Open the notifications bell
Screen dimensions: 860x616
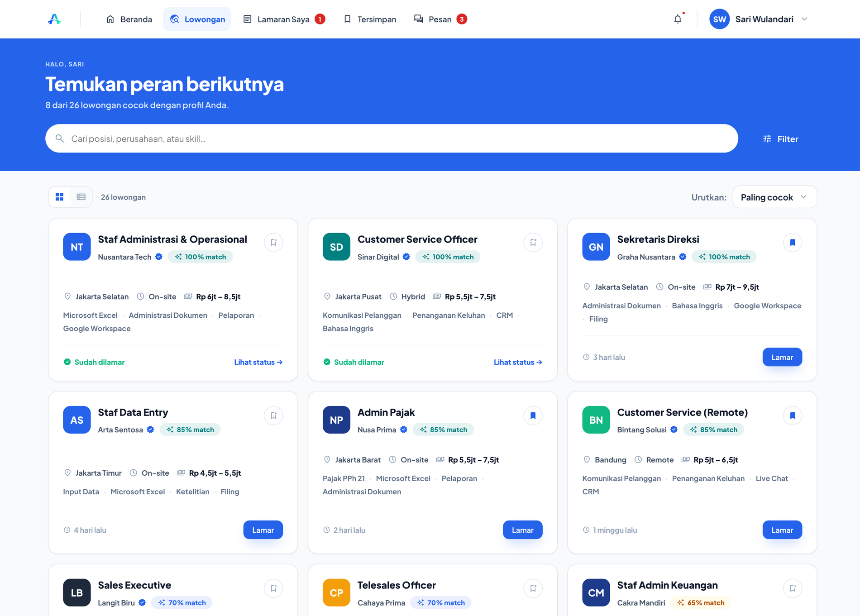678,19
